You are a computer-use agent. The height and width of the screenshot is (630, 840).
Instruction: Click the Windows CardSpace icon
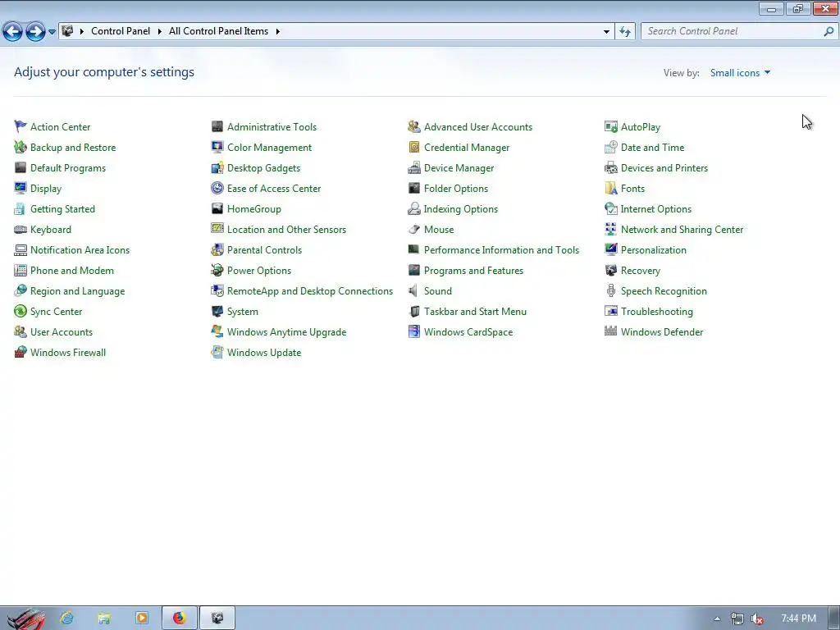(x=414, y=331)
